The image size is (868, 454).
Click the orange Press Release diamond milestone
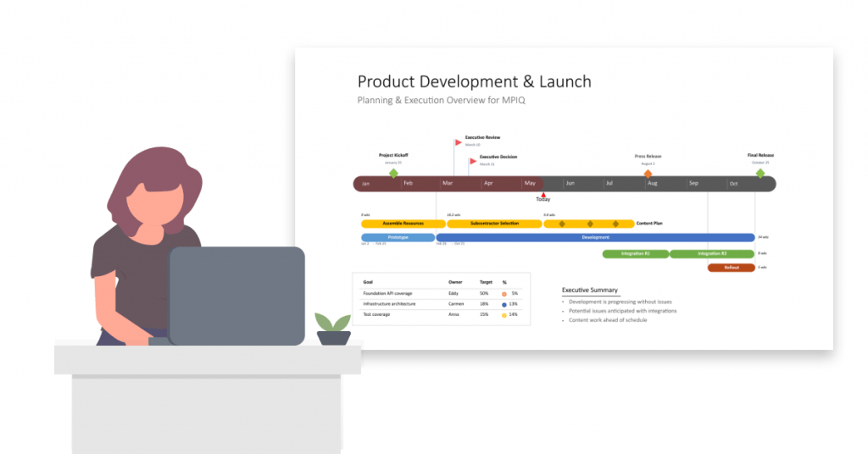[x=648, y=174]
